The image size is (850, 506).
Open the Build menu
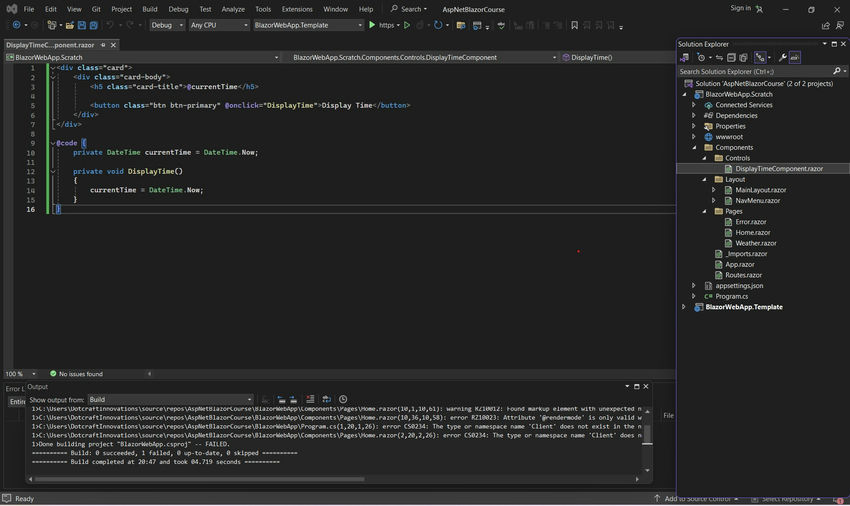coord(149,9)
